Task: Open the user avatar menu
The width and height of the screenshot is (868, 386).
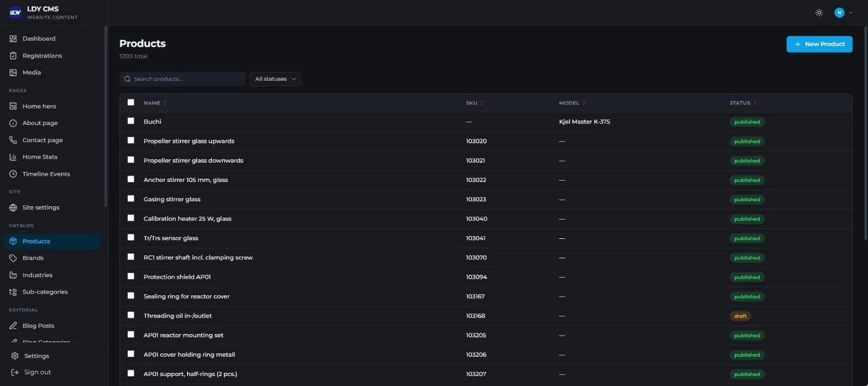Action: click(x=839, y=13)
